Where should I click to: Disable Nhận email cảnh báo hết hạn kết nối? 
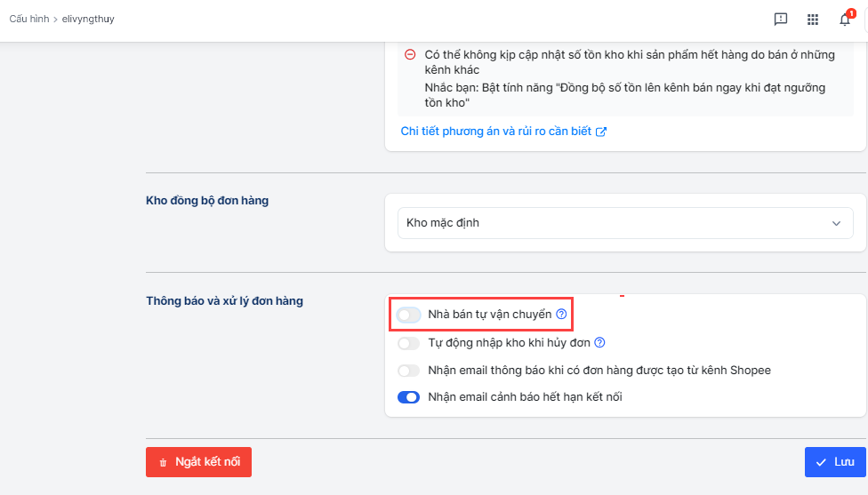point(409,397)
